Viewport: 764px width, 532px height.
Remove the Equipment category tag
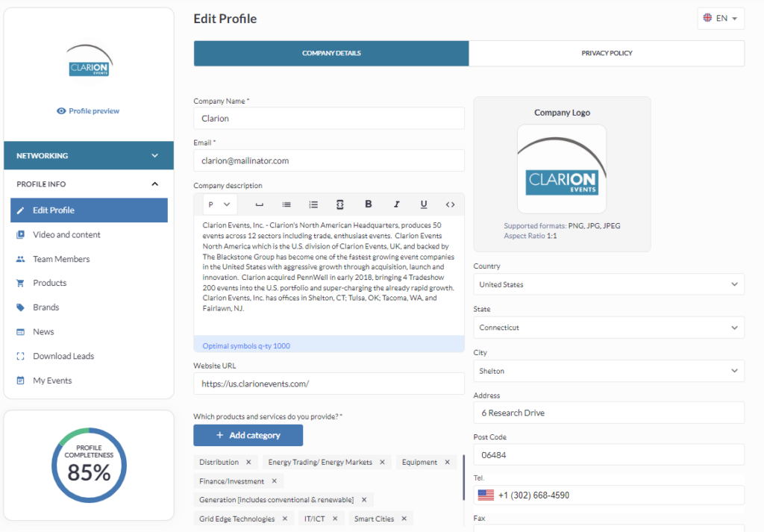click(x=448, y=463)
